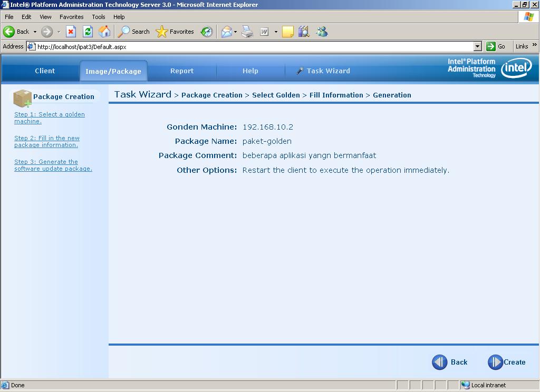
Task: Click the Links toolbar label
Action: (x=522, y=46)
